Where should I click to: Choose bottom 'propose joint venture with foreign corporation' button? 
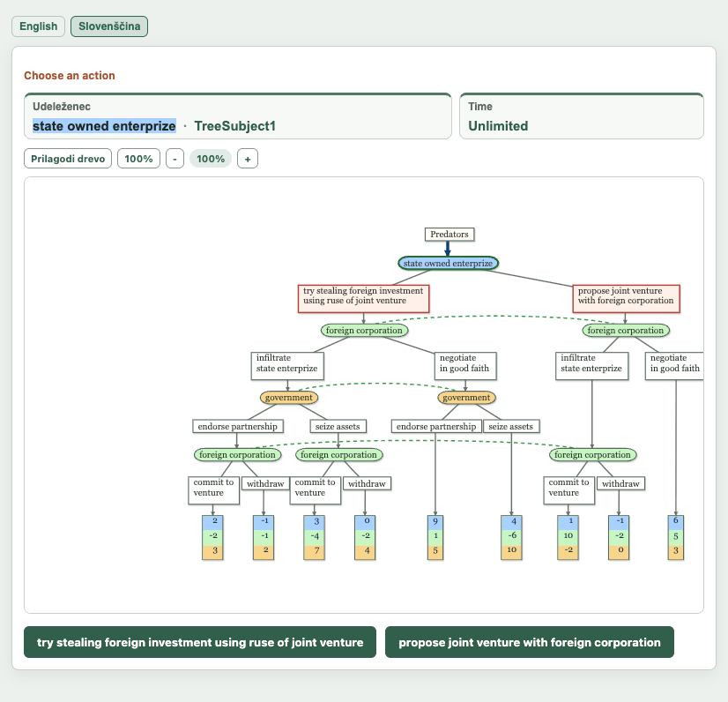click(x=530, y=642)
